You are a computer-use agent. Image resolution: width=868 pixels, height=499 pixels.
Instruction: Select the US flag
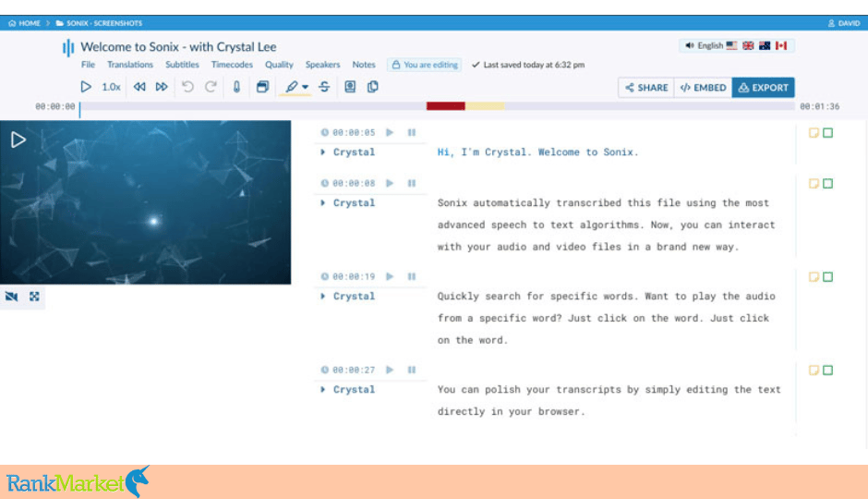732,45
